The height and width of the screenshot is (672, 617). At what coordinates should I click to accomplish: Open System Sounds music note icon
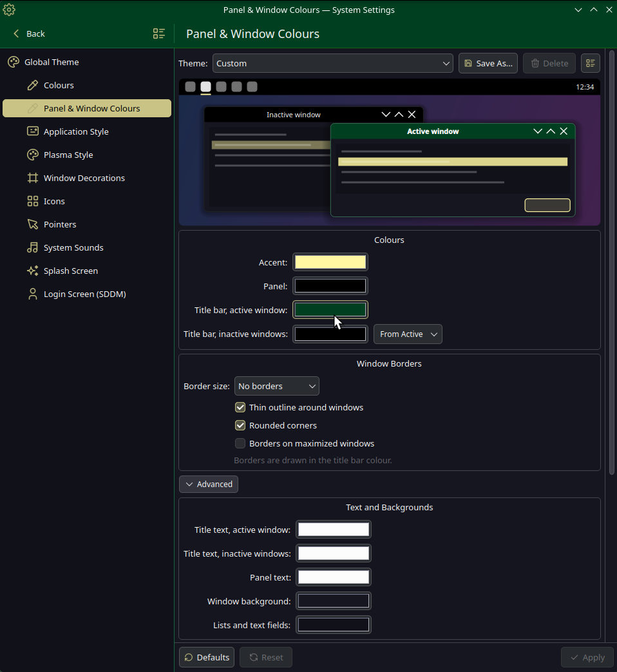click(33, 247)
